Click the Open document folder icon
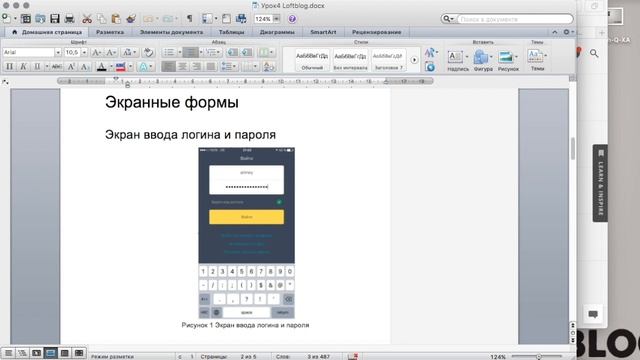640x360 pixels. pos(40,19)
